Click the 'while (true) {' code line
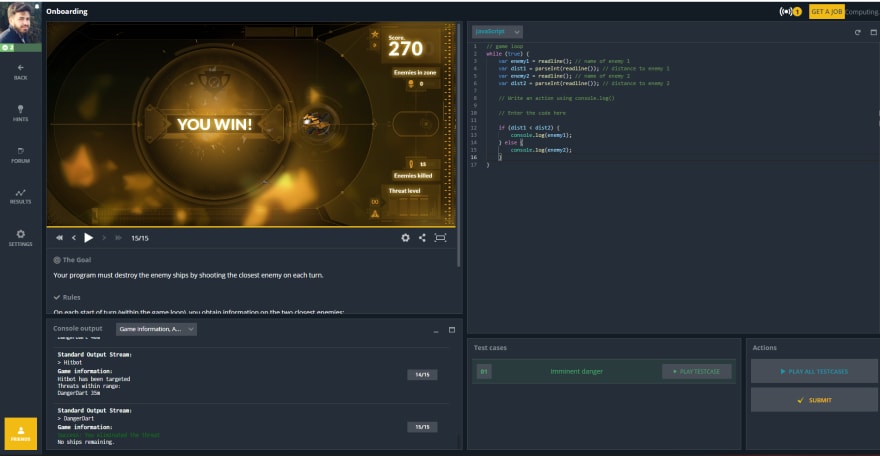Viewport: 880px width, 456px height. click(x=507, y=54)
